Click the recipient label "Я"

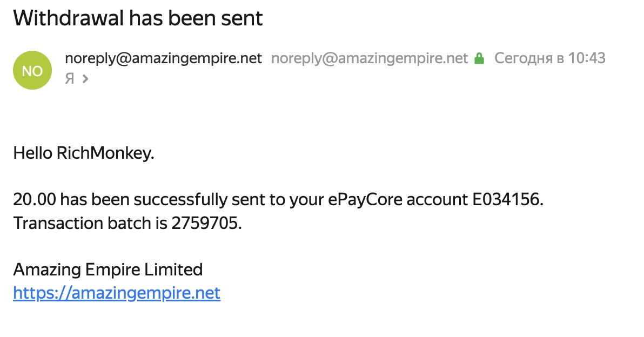click(69, 79)
